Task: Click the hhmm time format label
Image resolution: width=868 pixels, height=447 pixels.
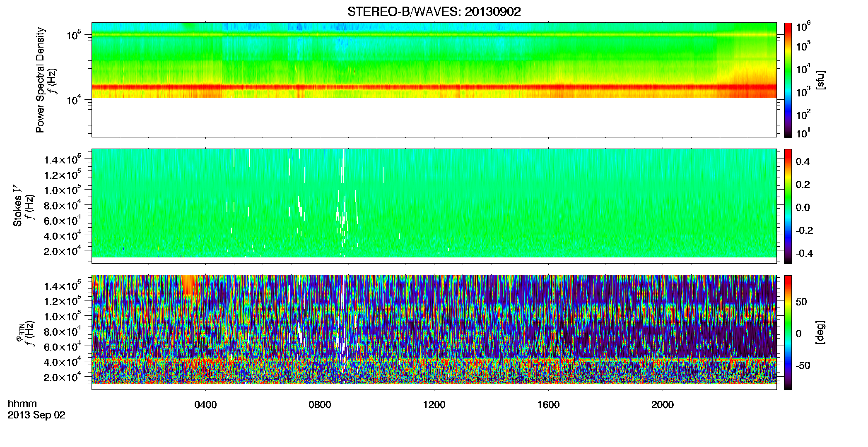Action: (x=22, y=404)
